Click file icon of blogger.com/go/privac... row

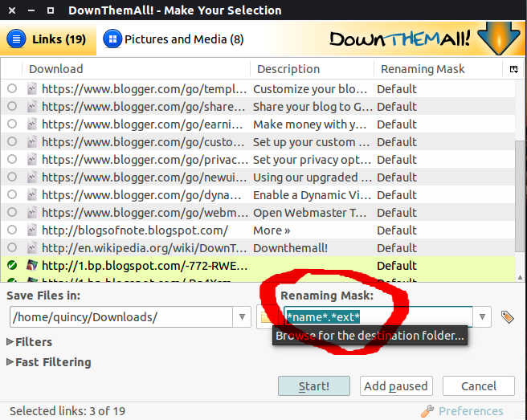point(32,159)
